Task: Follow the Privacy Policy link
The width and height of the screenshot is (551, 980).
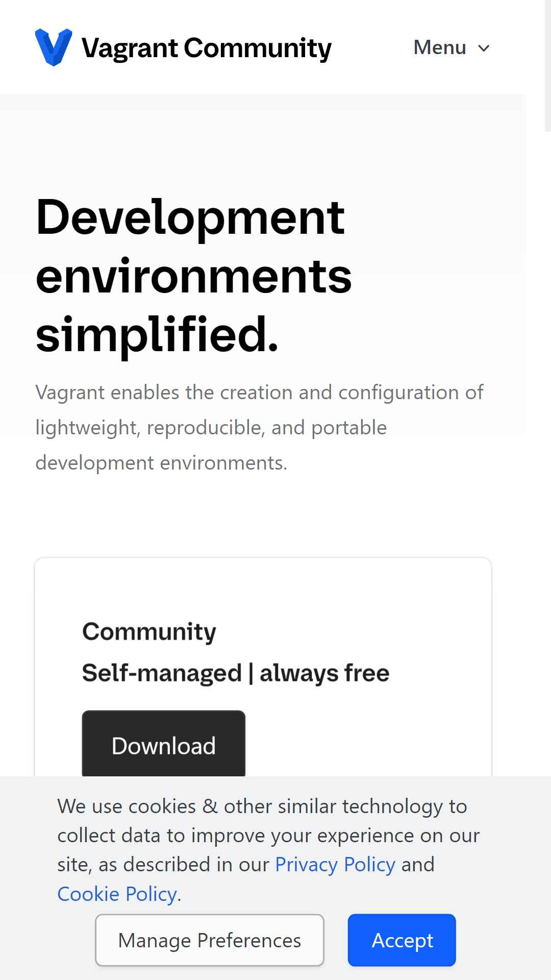Action: coord(335,865)
